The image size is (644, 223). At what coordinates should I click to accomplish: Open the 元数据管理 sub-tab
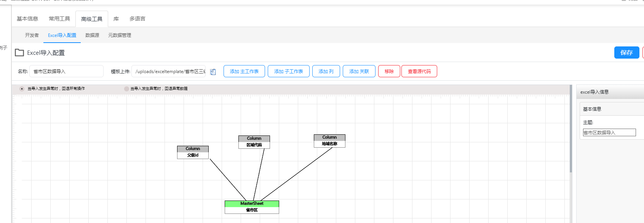(x=120, y=35)
